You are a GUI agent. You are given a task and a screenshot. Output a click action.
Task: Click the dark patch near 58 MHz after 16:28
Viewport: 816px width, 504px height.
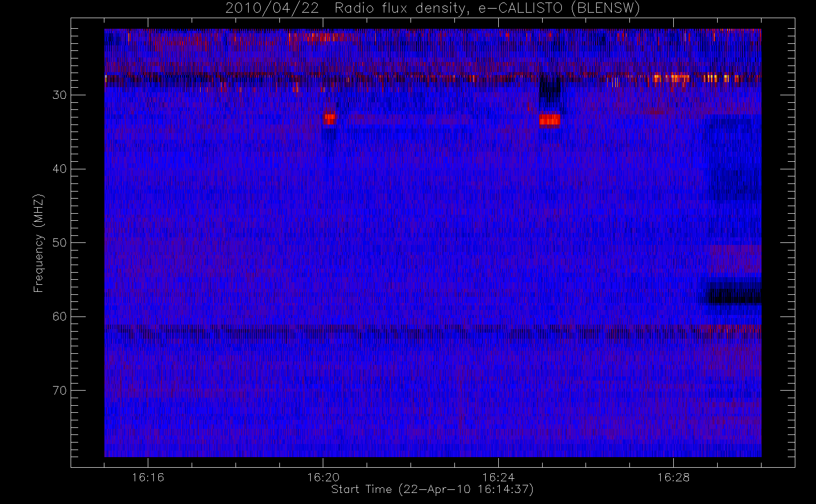pos(735,293)
